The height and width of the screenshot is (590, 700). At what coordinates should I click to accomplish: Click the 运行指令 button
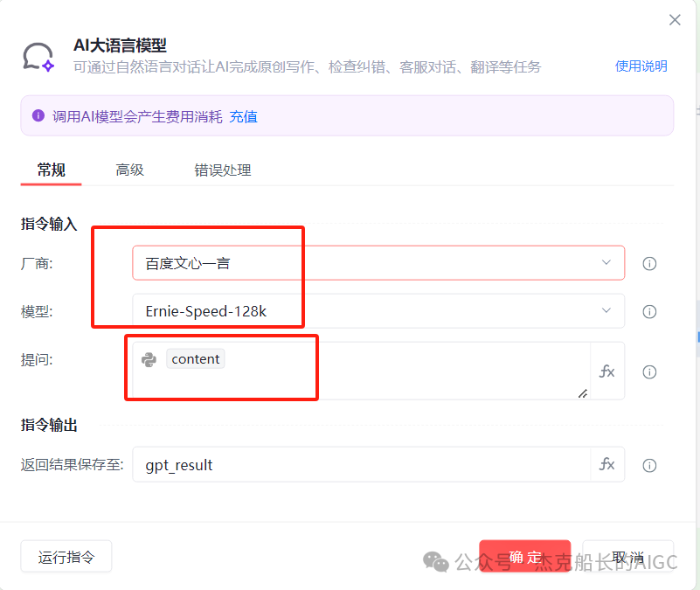coord(66,557)
